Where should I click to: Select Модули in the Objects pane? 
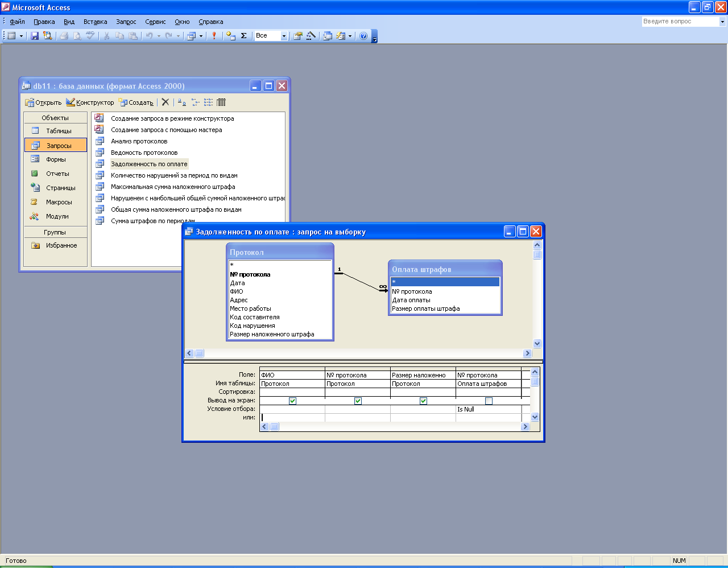pos(56,216)
